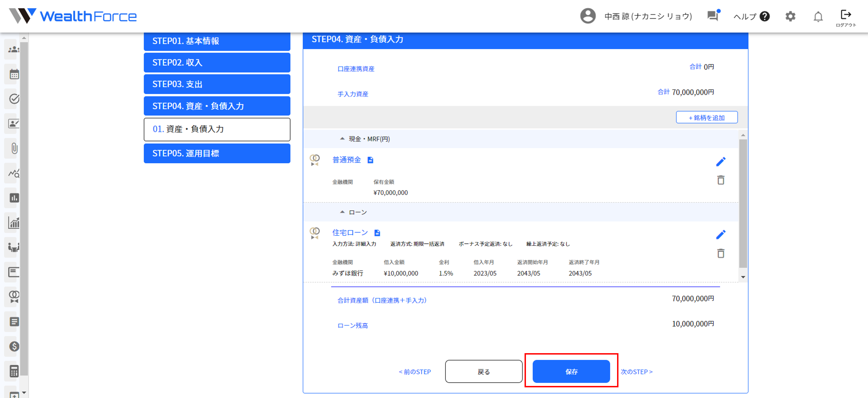Delete the 住宅ローン entry with trash icon
The image size is (868, 398).
(x=721, y=253)
